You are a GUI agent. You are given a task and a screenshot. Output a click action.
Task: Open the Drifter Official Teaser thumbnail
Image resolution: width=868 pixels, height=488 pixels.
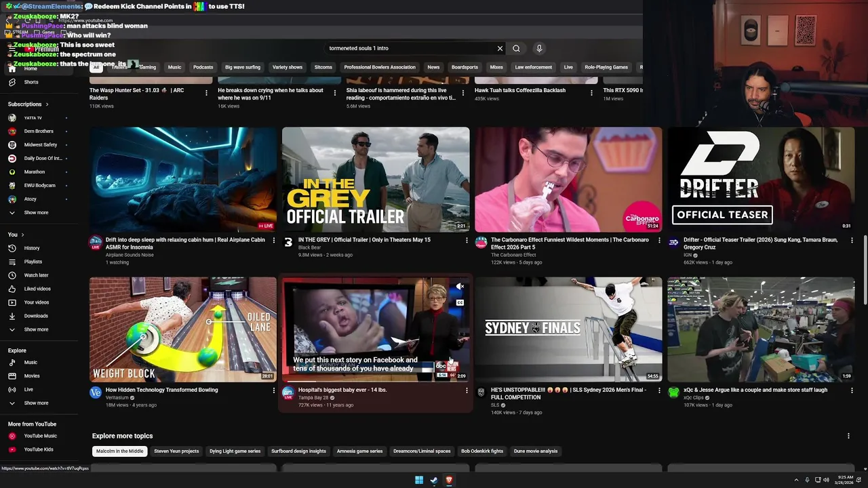[x=761, y=180]
